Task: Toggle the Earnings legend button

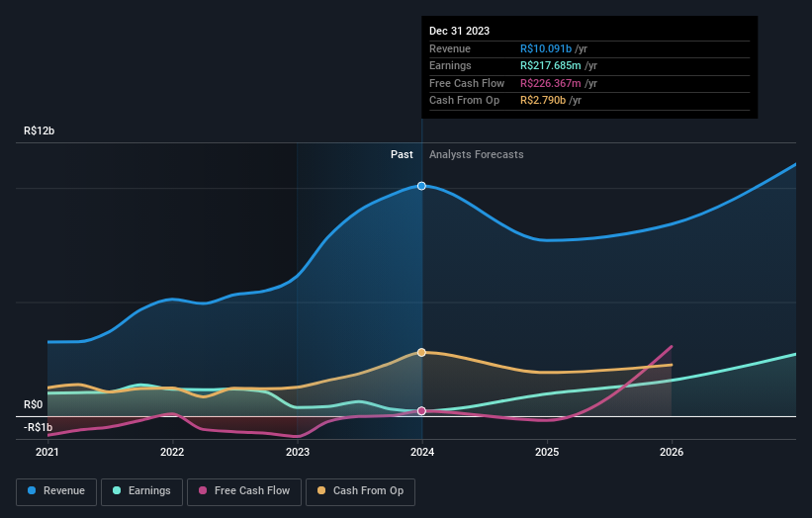Action: coord(141,491)
